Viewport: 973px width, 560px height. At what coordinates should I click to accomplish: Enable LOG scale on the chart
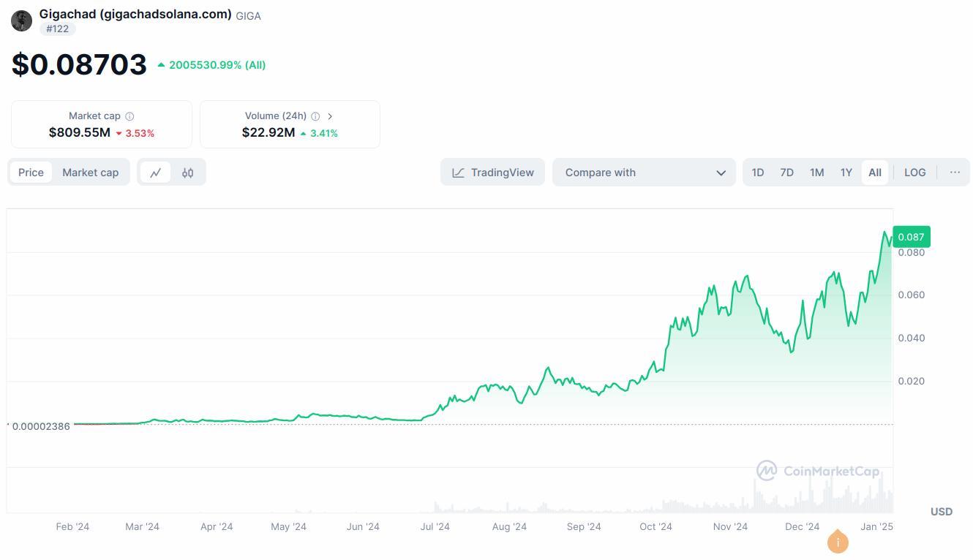(914, 172)
